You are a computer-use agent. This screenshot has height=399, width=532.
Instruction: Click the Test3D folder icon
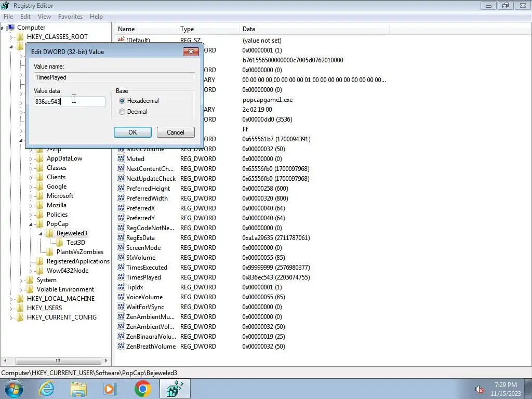(60, 242)
